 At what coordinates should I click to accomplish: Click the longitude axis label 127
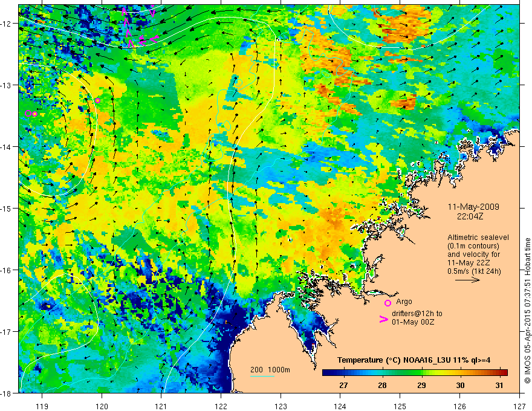click(x=519, y=406)
